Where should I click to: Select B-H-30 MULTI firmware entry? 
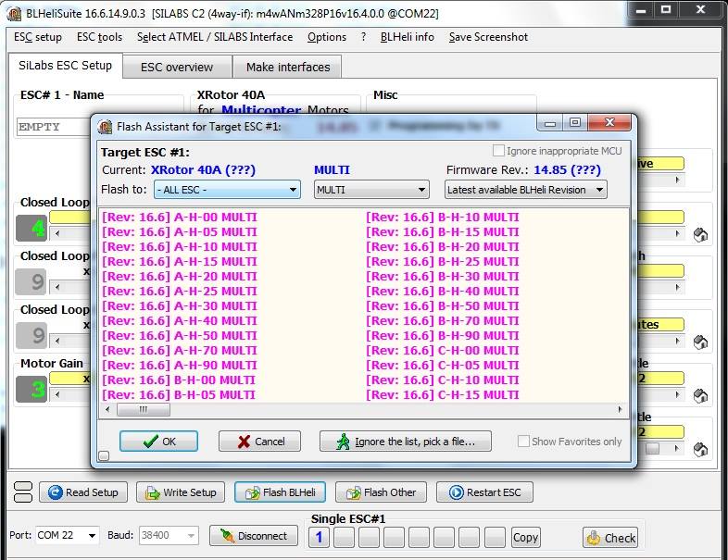click(443, 277)
